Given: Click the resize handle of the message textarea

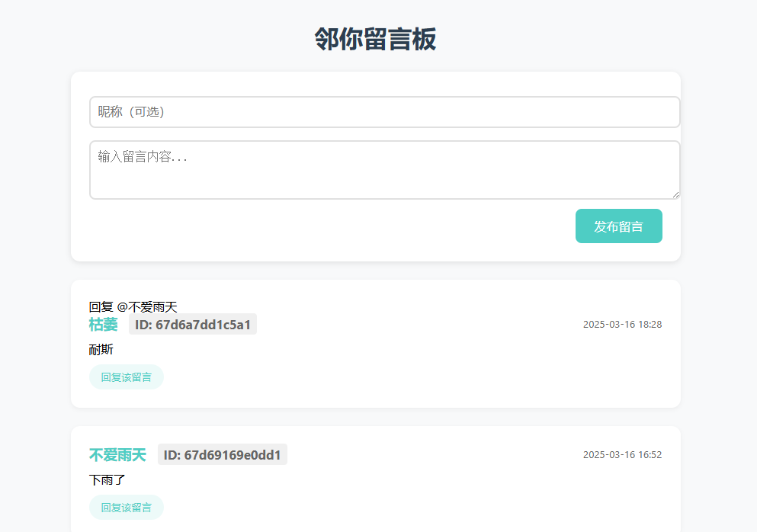Looking at the screenshot, I should (675, 194).
